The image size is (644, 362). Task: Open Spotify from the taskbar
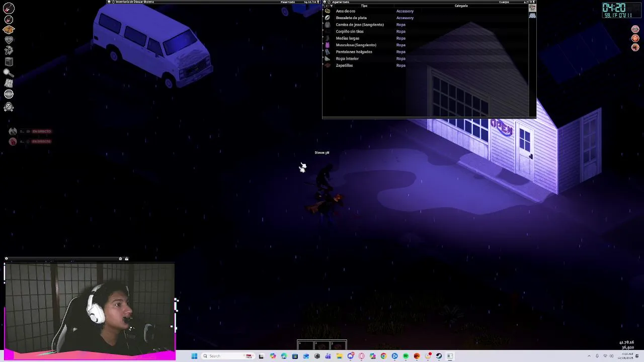click(x=406, y=356)
